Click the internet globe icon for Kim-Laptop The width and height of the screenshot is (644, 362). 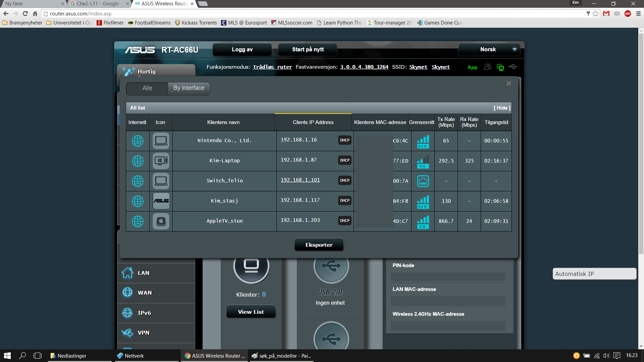[x=138, y=161]
